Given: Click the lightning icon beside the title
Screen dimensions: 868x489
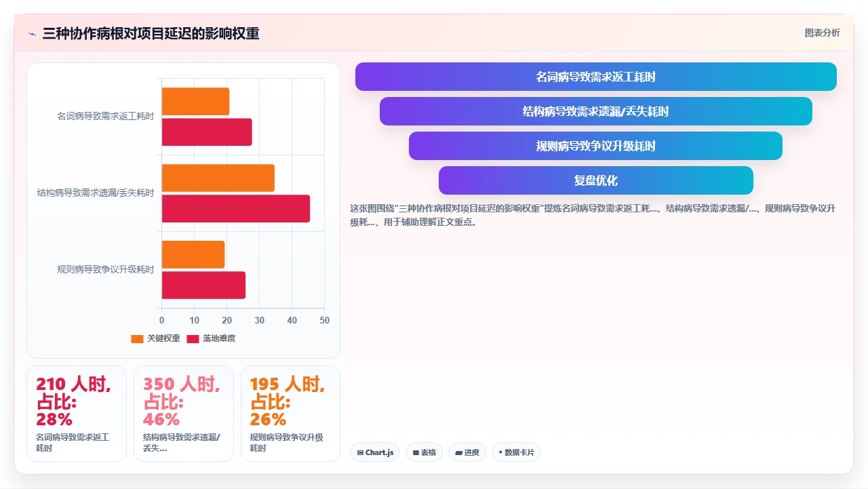Looking at the screenshot, I should pyautogui.click(x=32, y=34).
